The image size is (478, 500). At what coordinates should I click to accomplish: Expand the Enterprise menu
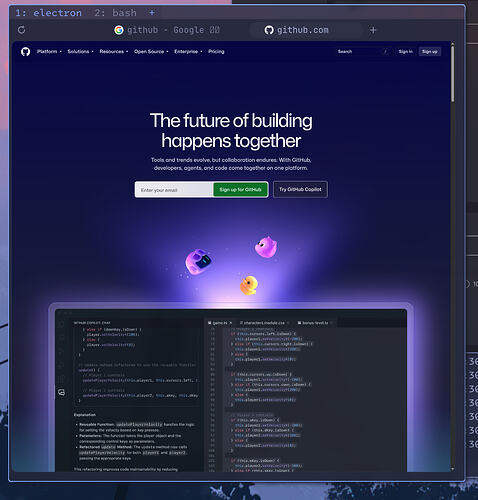pyautogui.click(x=188, y=52)
